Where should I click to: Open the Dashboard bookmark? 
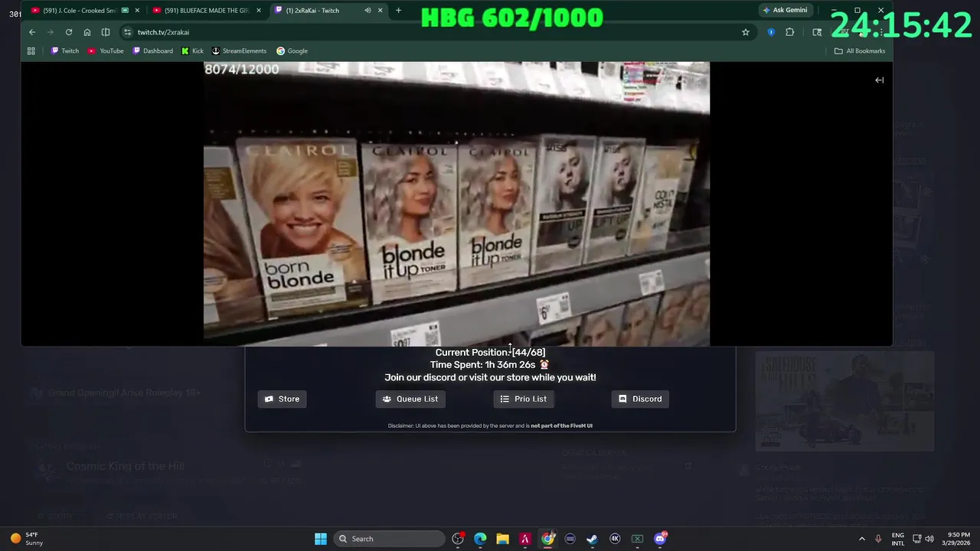(x=152, y=51)
